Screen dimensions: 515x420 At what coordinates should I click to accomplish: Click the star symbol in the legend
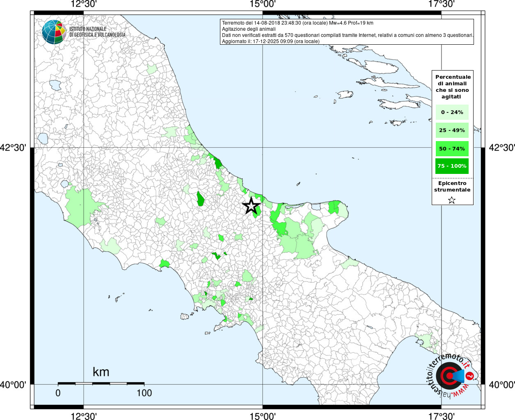click(x=452, y=200)
